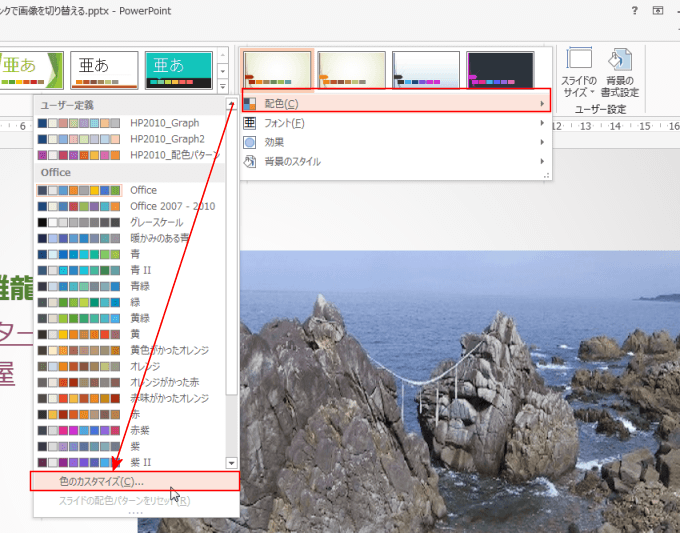Select HP2010_Graph color scheme

click(x=130, y=123)
